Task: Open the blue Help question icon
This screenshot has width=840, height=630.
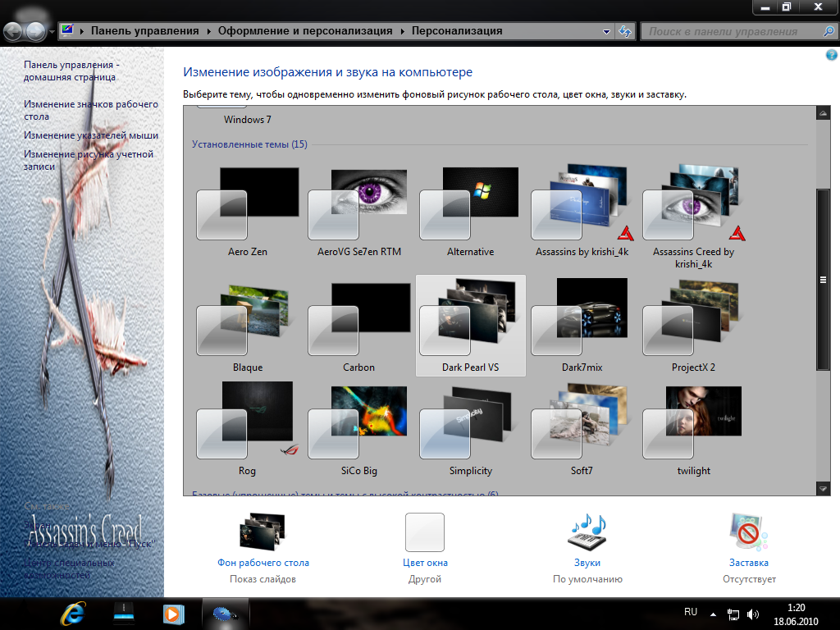Action: [x=831, y=55]
